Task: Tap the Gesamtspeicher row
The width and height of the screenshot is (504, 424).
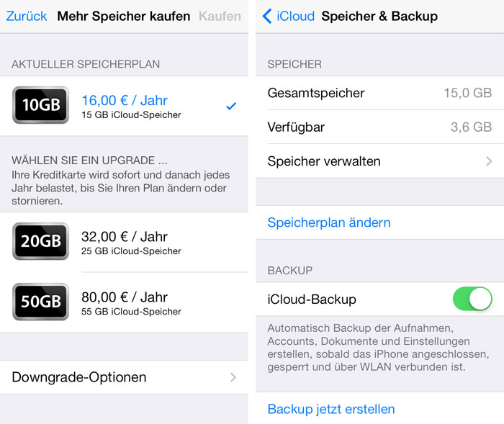Action: 380,93
